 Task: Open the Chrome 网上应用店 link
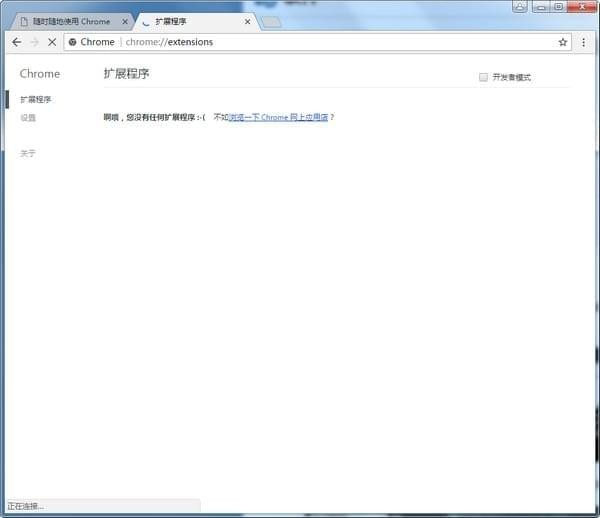tap(278, 117)
